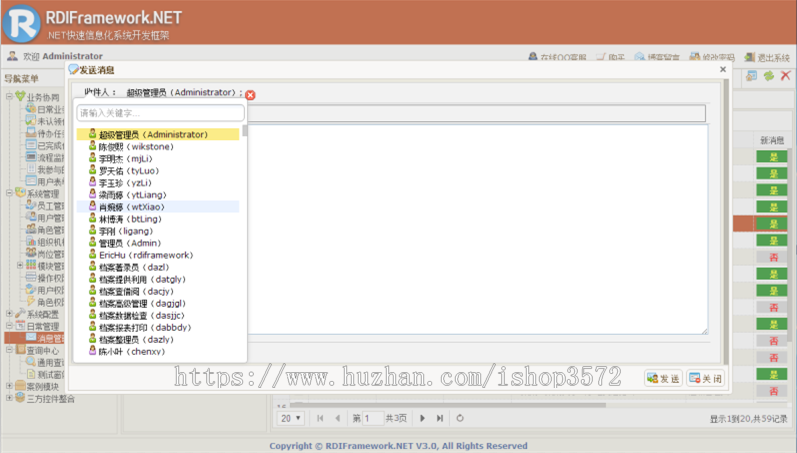797x453 pixels.
Task: Select user 超级管理员 (Administrator) in list
Action: pyautogui.click(x=158, y=134)
